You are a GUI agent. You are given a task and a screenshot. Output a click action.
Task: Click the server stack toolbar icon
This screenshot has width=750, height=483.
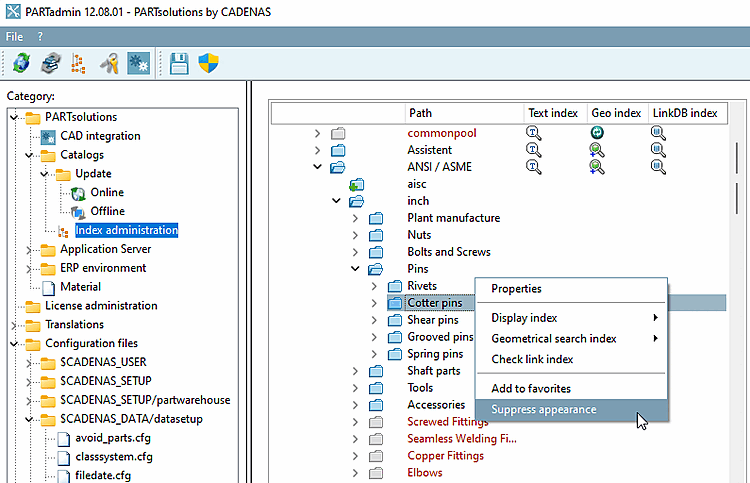tap(51, 63)
